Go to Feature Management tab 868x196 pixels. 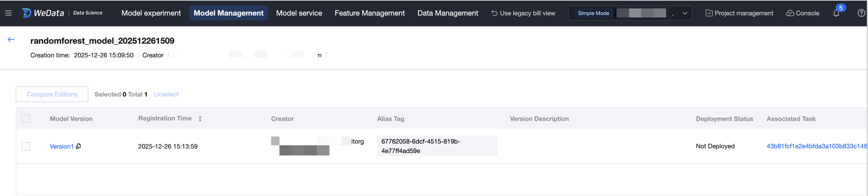[x=369, y=13]
